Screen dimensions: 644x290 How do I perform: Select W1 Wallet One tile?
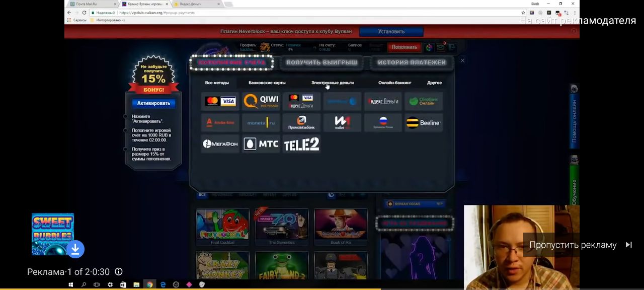coord(342,122)
